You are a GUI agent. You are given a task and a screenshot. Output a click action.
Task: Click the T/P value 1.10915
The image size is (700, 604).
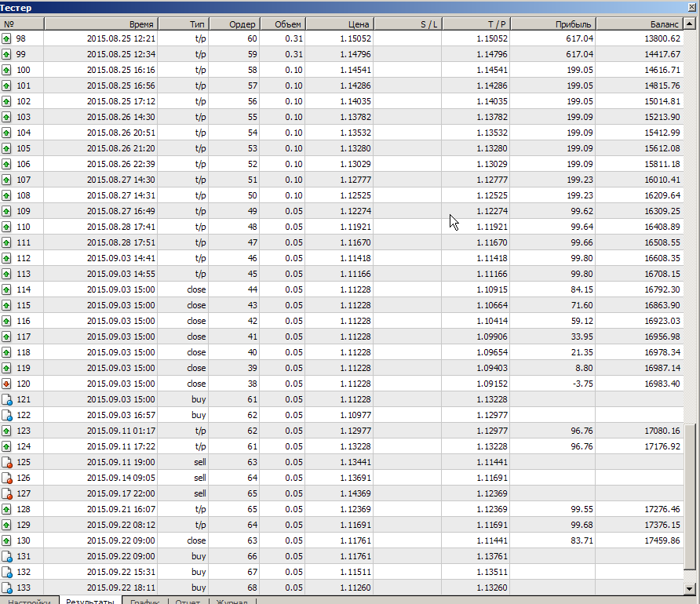click(492, 290)
